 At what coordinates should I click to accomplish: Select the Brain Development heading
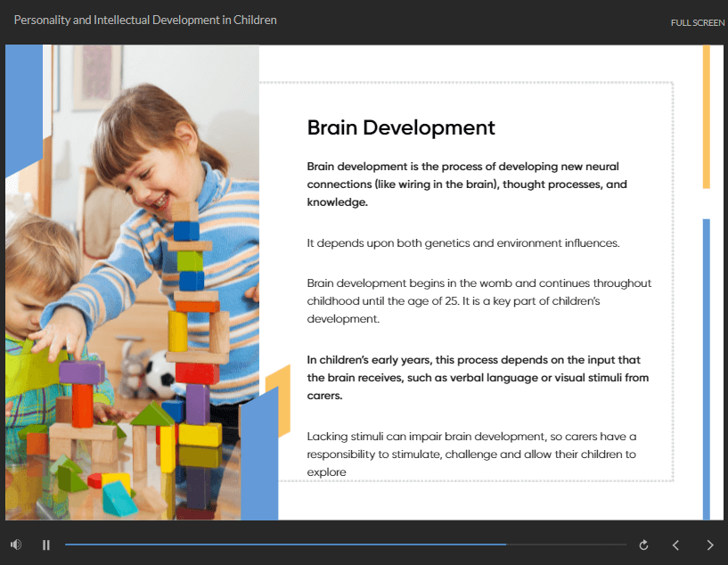pos(401,127)
